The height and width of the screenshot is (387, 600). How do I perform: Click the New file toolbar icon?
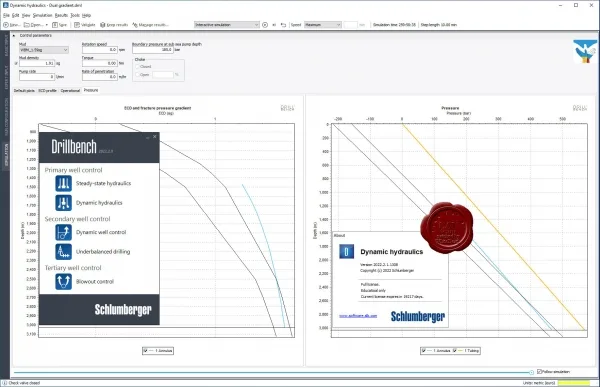click(6, 25)
